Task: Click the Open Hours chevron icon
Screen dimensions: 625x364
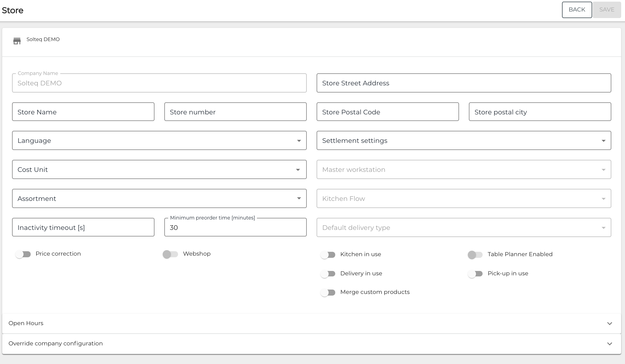Action: coord(609,323)
